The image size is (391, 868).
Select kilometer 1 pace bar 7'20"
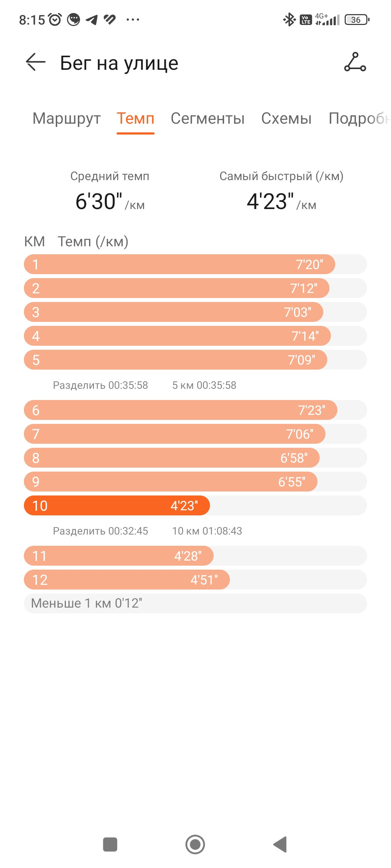[180, 264]
